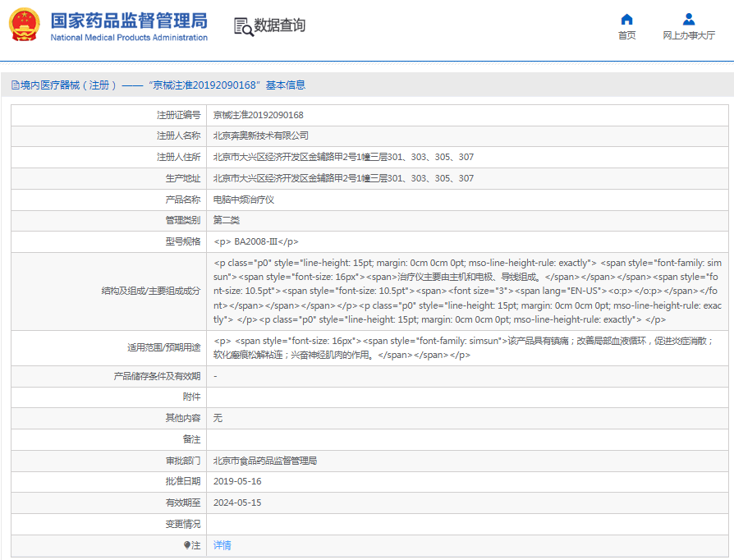Click the 其他内容 value 无
The width and height of the screenshot is (734, 560).
pos(218,418)
